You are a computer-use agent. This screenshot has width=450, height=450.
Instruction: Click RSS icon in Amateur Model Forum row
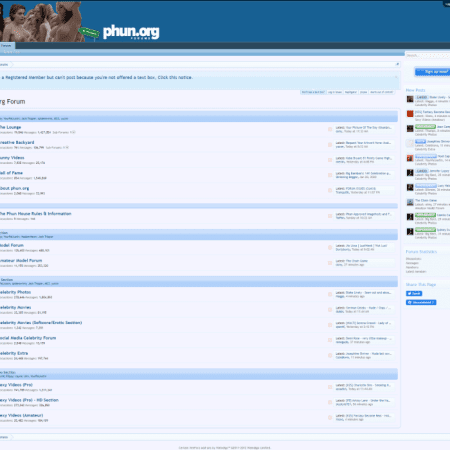[330, 263]
